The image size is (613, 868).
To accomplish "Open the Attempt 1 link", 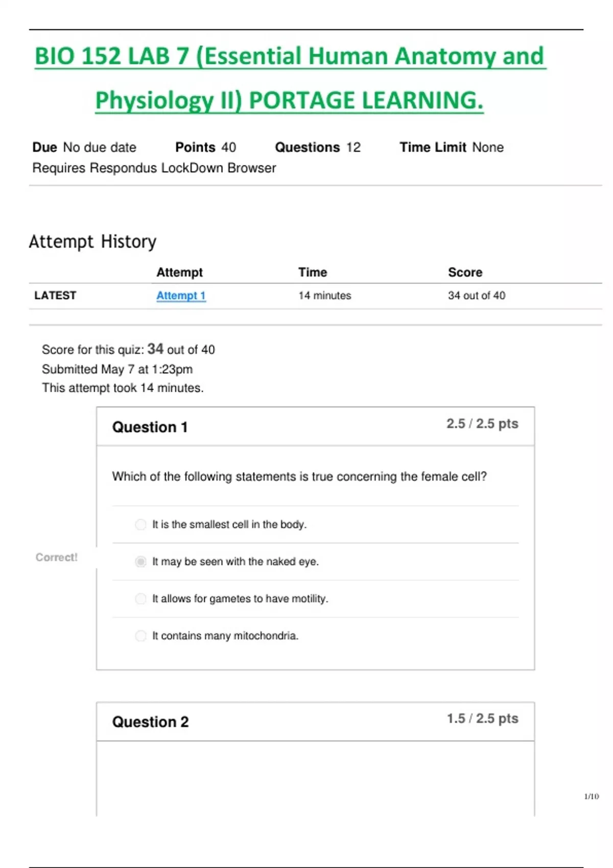I will click(x=181, y=296).
